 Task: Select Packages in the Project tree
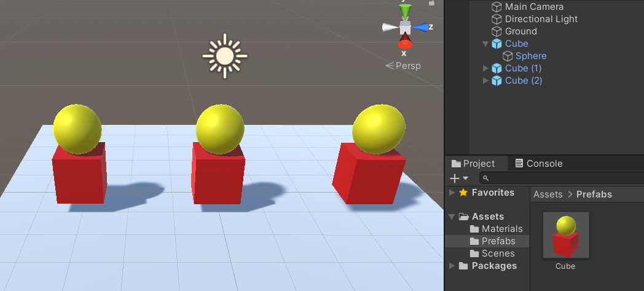(494, 266)
